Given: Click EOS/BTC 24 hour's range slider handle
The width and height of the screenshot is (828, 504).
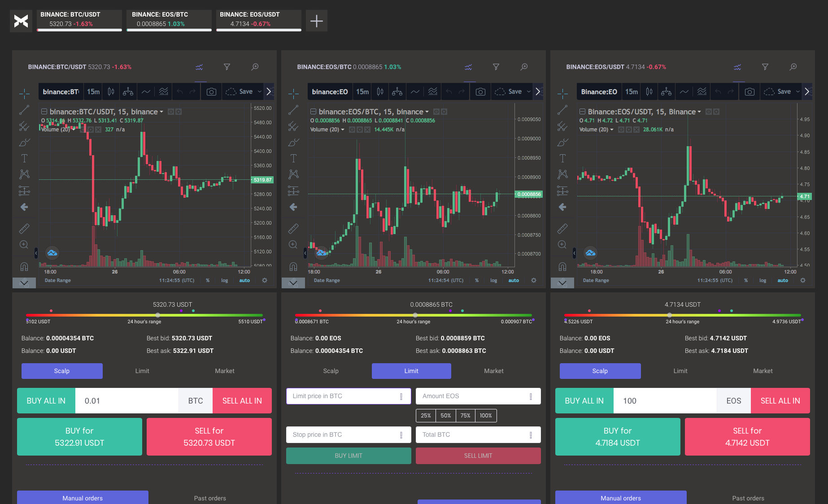Looking at the screenshot, I should pos(415,315).
